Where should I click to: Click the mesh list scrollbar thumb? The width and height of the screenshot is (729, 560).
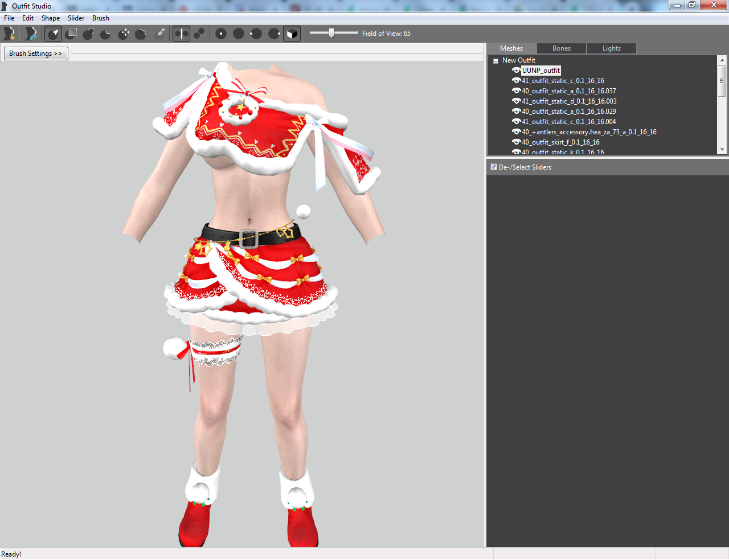[x=722, y=80]
